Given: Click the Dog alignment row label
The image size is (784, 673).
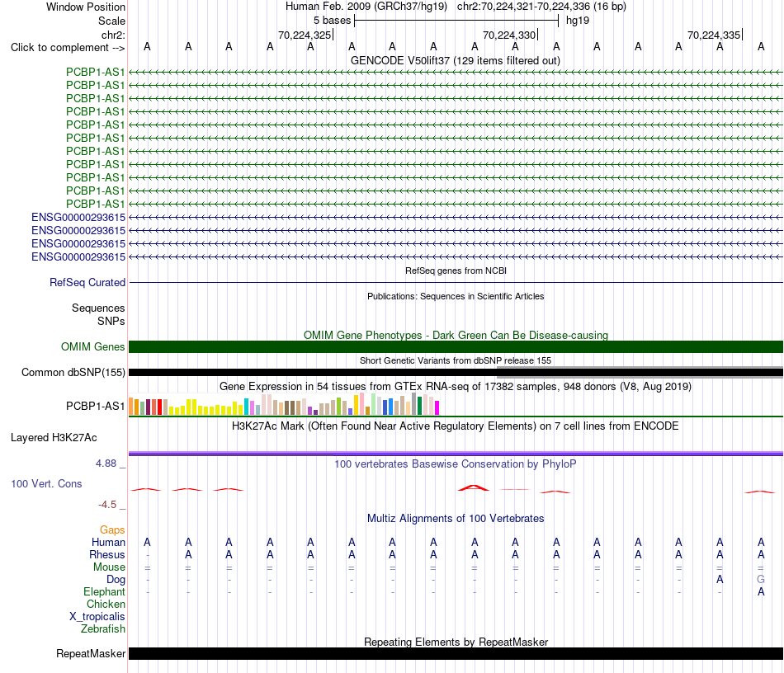Looking at the screenshot, I should coord(116,580).
